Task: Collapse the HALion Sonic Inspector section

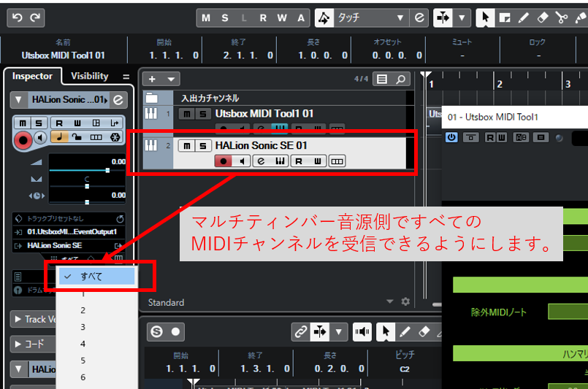Action: [x=18, y=100]
